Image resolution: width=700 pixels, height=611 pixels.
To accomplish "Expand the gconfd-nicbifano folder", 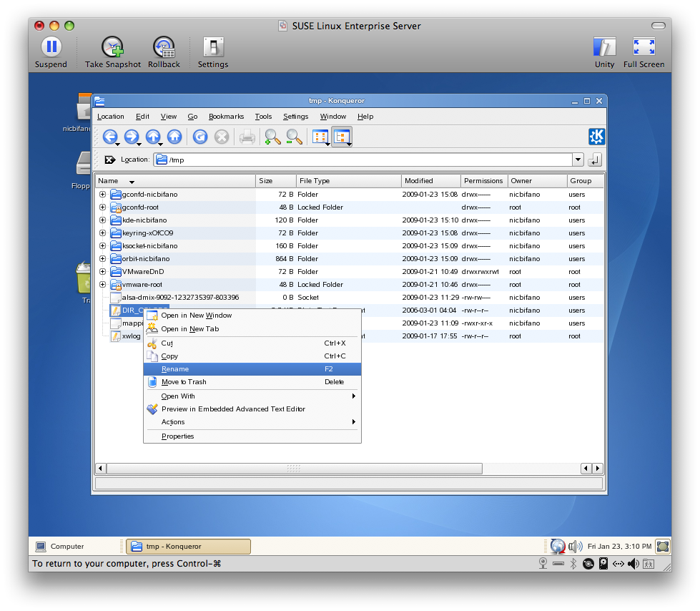I will point(103,195).
